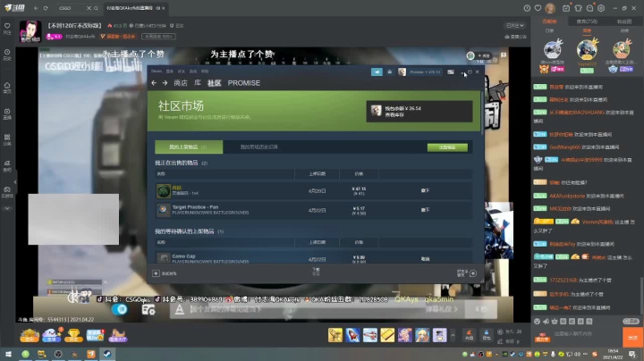Open the follow-status dropdown near stream title
This screenshot has width=644, height=361.
[x=515, y=25]
